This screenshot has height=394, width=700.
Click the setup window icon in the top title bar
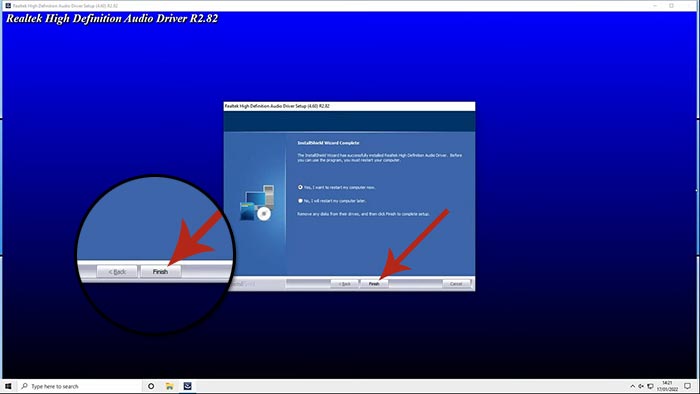[8, 5]
